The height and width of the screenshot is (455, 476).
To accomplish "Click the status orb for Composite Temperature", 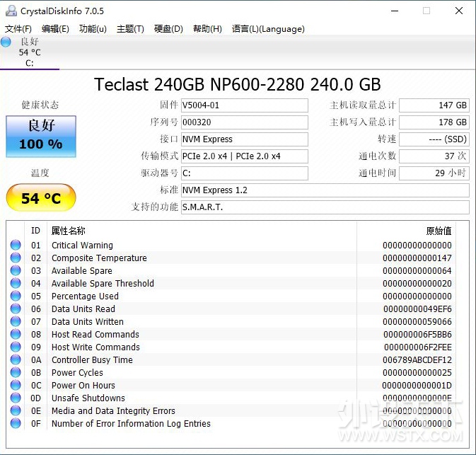I will [16, 258].
